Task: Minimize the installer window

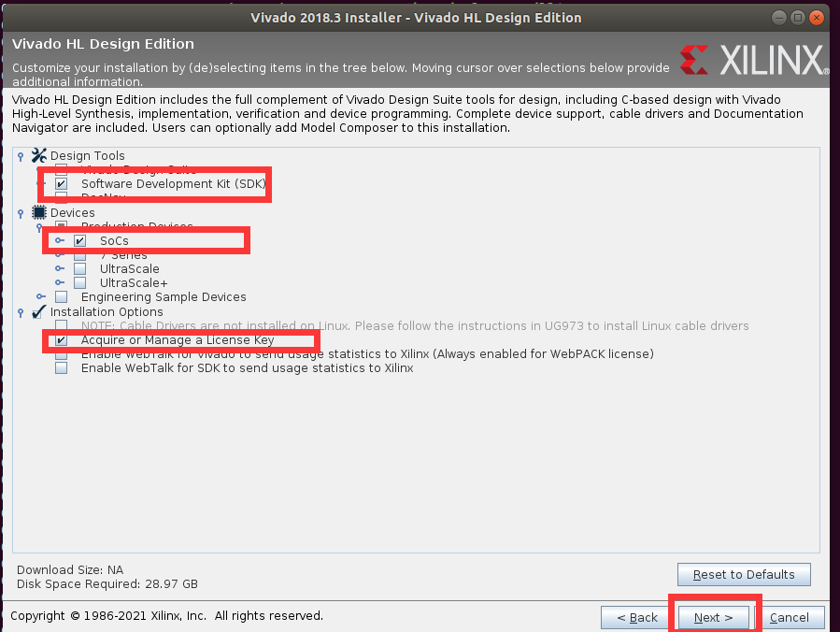Action: coord(779,18)
